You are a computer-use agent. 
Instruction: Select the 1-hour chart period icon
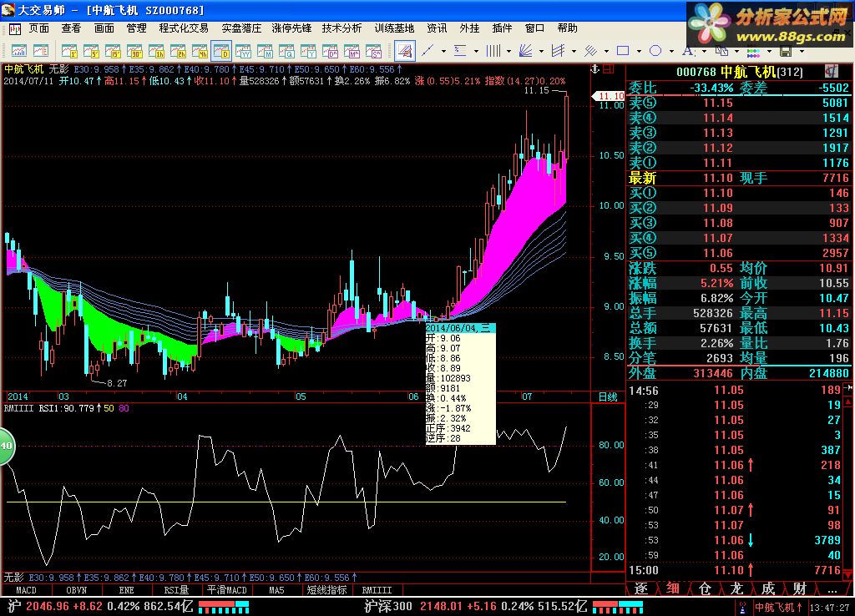[156, 51]
